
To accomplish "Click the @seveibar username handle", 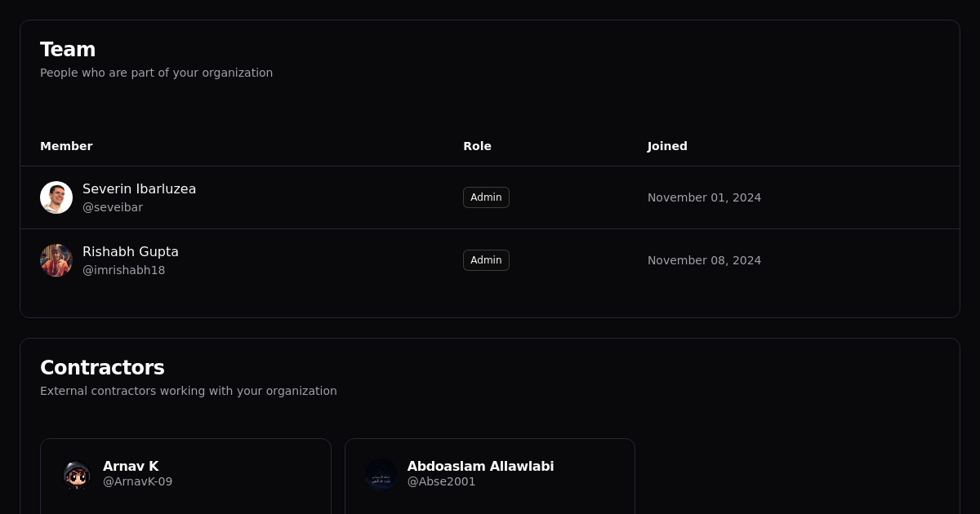I will pyautogui.click(x=113, y=207).
